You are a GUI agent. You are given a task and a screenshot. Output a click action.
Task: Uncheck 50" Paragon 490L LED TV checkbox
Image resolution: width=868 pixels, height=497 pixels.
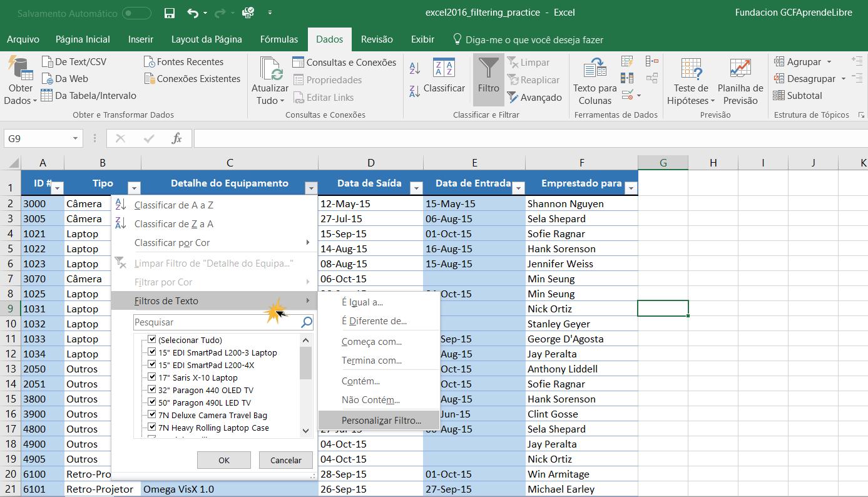click(x=151, y=402)
